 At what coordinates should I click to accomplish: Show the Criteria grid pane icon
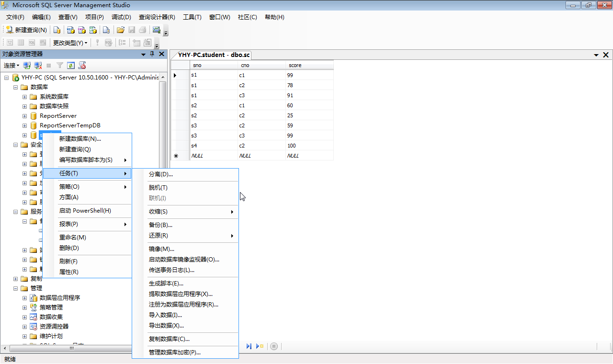click(21, 43)
